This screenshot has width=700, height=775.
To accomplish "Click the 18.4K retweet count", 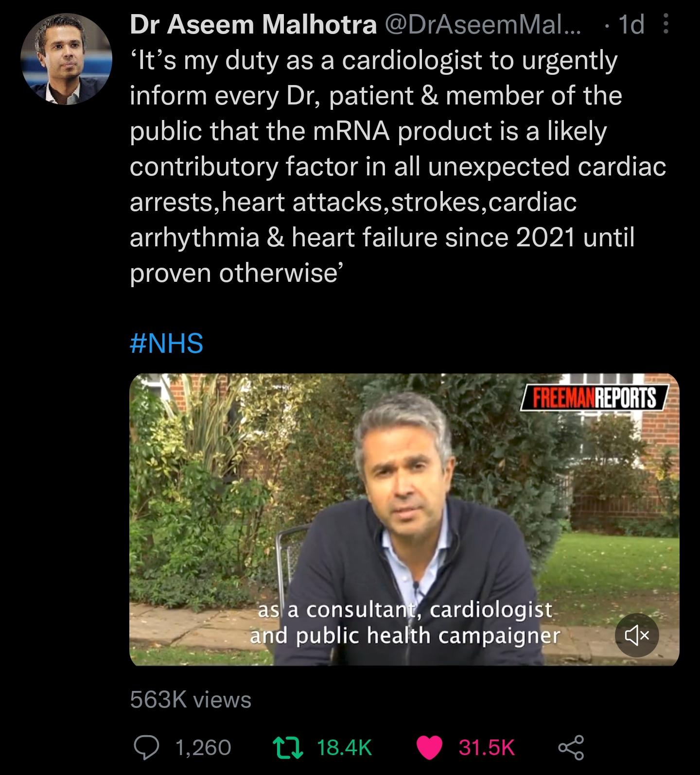I will click(x=344, y=747).
